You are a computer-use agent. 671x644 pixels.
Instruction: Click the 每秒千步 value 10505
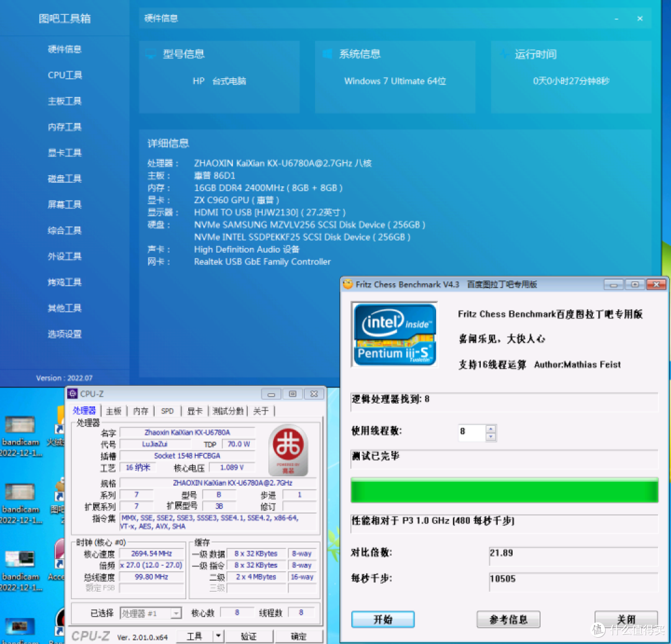point(573,582)
